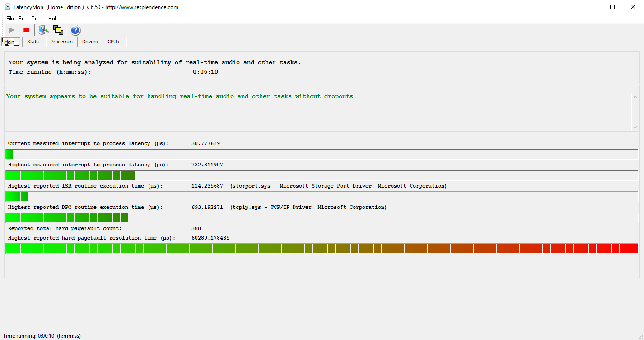Click the hard pagefault resolution time bar
The height and width of the screenshot is (340, 644).
click(322, 248)
